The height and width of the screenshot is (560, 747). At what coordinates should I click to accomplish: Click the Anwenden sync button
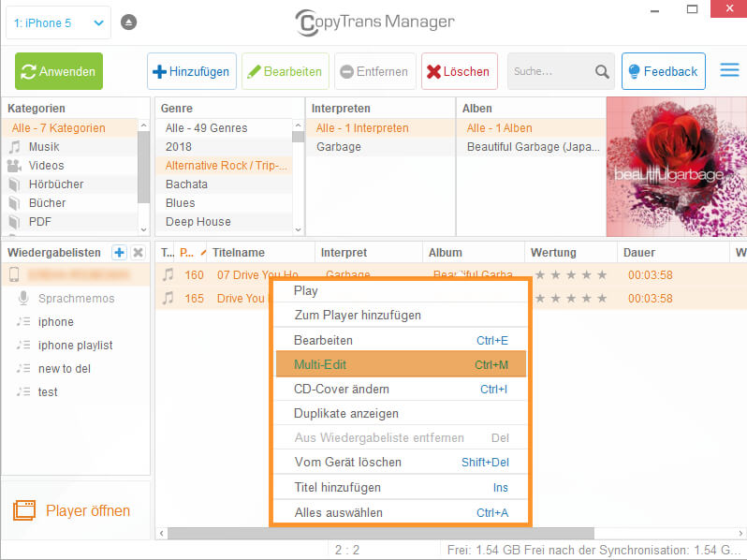point(59,71)
